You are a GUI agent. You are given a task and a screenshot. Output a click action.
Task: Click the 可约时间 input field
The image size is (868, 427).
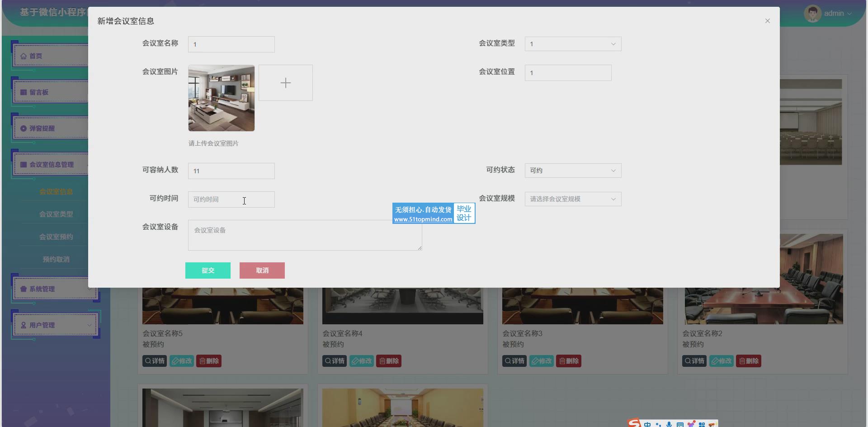(x=231, y=199)
